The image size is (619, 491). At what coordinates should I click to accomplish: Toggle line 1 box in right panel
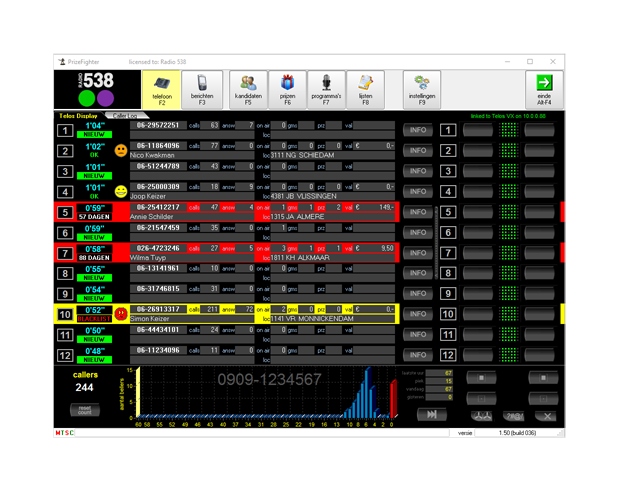pos(450,130)
